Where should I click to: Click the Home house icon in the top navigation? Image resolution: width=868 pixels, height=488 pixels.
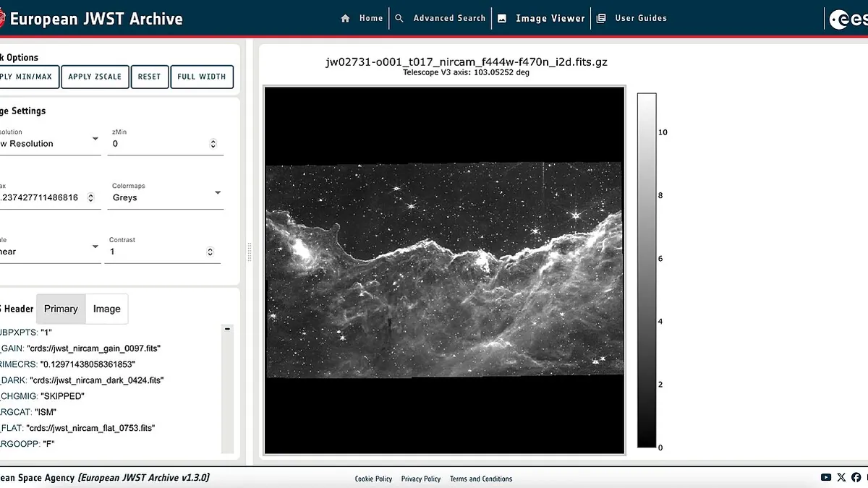[345, 19]
